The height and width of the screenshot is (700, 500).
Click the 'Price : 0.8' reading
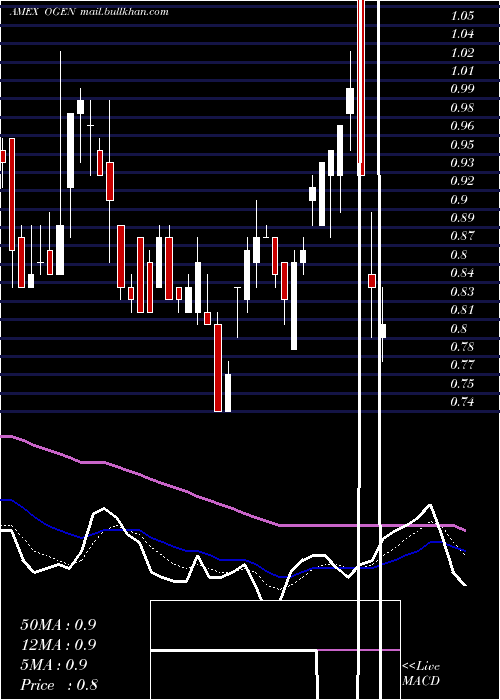[x=59, y=685]
